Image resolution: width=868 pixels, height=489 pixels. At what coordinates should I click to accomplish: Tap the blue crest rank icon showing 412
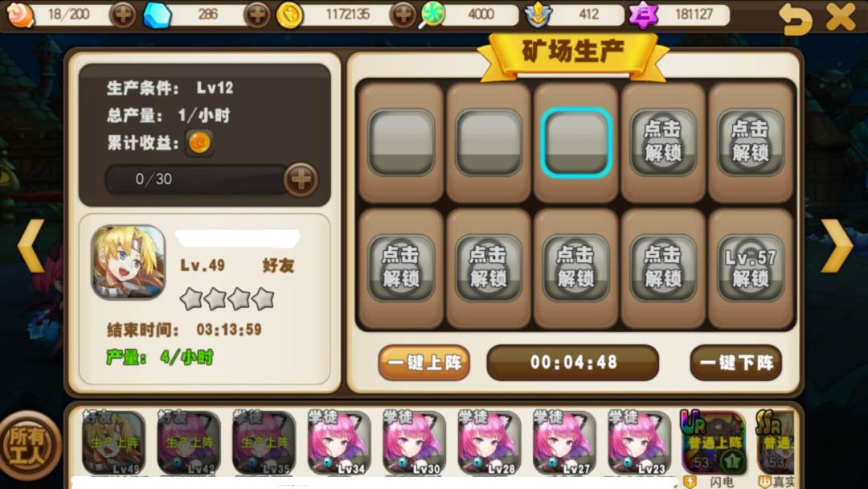coord(538,14)
